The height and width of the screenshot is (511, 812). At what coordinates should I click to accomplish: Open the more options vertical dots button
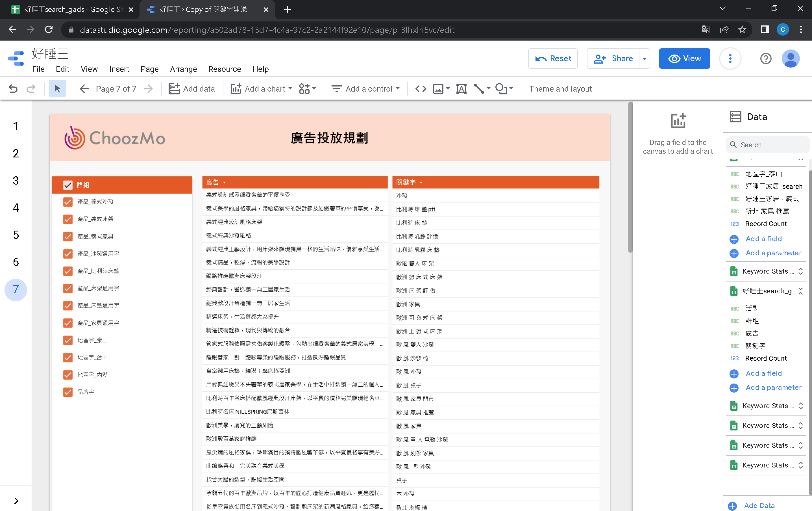coord(730,59)
